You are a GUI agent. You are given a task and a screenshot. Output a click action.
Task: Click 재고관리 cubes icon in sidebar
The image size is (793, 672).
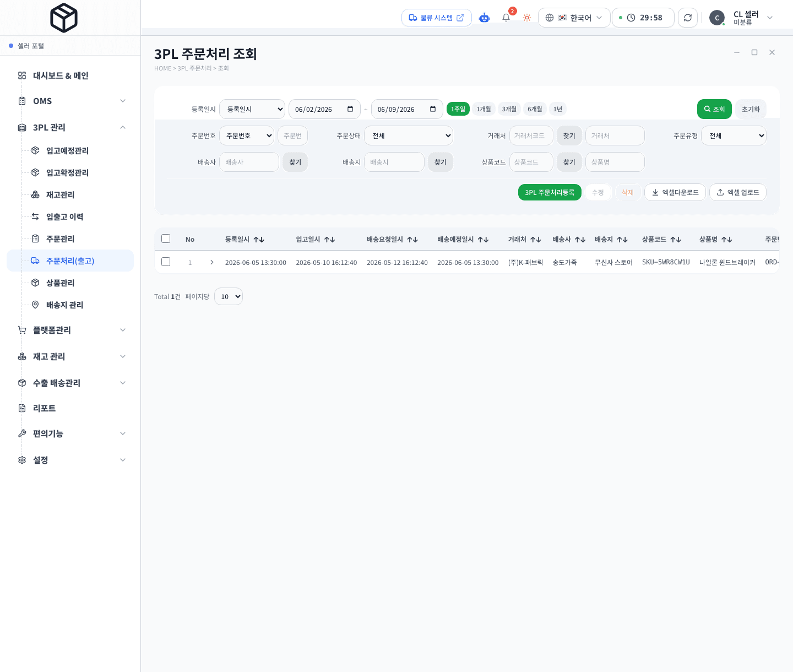click(x=35, y=194)
